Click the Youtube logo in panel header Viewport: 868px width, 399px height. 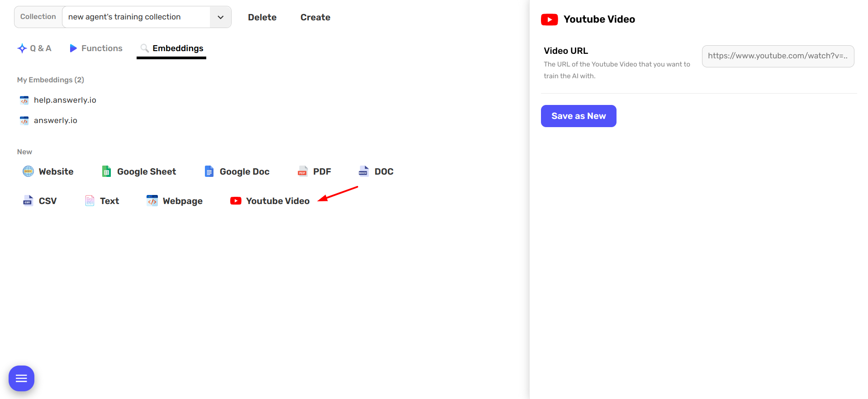(550, 19)
